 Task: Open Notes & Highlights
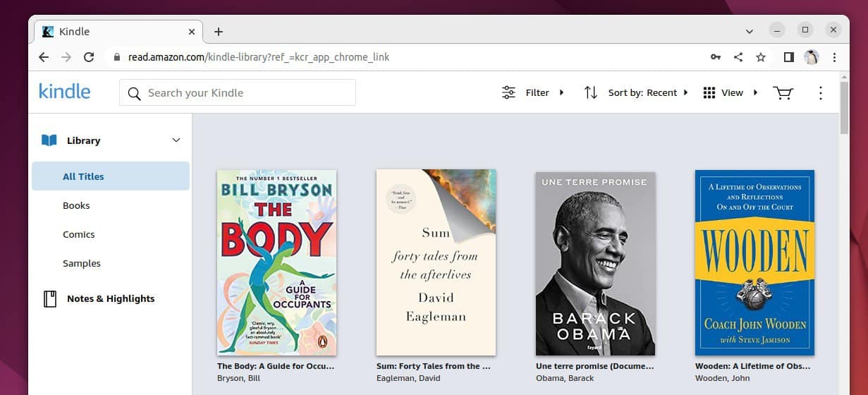[111, 298]
